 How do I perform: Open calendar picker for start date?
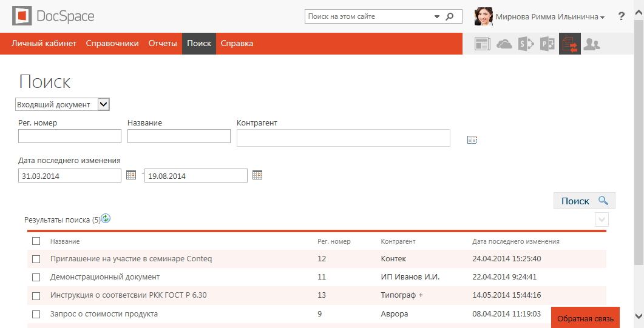click(x=131, y=175)
